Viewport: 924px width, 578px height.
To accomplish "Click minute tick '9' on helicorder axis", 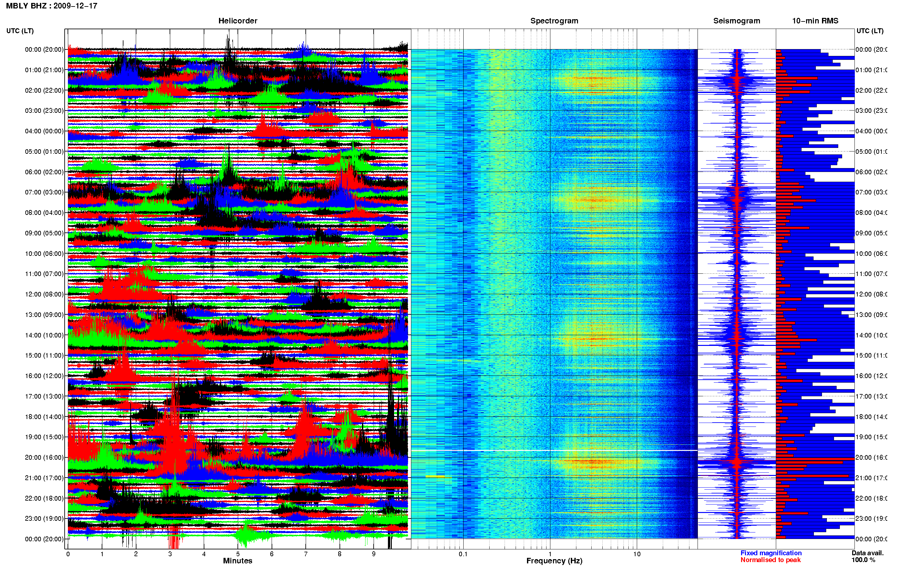I will (374, 554).
